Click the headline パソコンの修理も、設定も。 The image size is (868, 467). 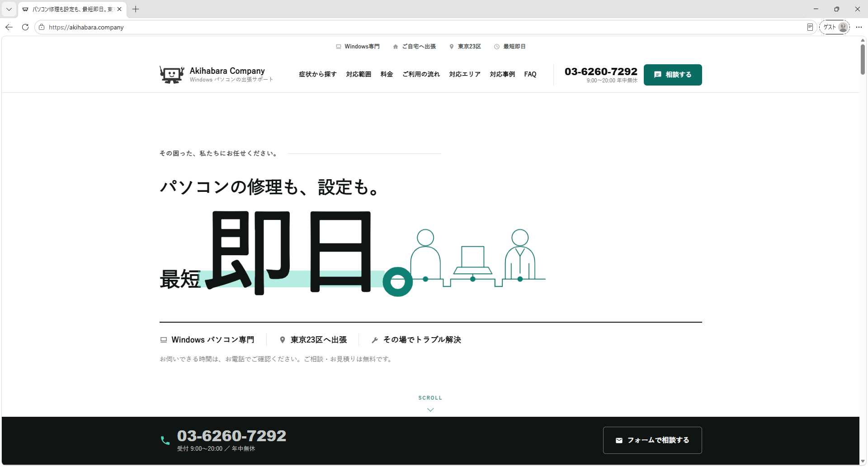[270, 187]
